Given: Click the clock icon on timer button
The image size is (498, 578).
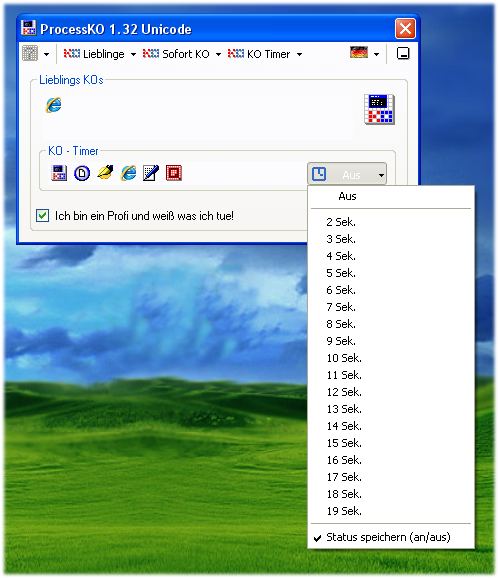Looking at the screenshot, I should [319, 174].
